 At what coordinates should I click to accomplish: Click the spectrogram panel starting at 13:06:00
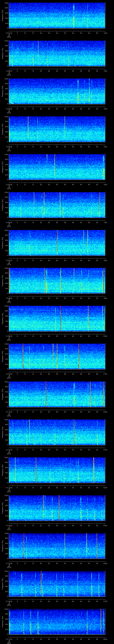[57, 205]
